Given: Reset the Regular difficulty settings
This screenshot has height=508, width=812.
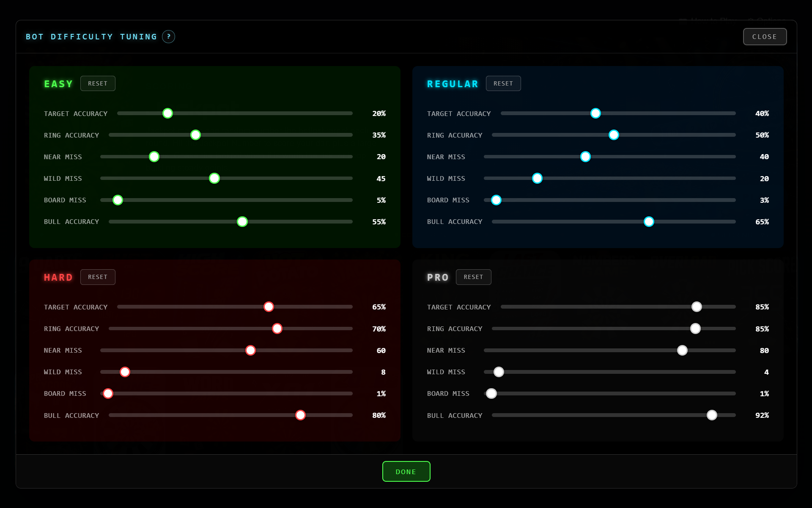Looking at the screenshot, I should coord(503,83).
